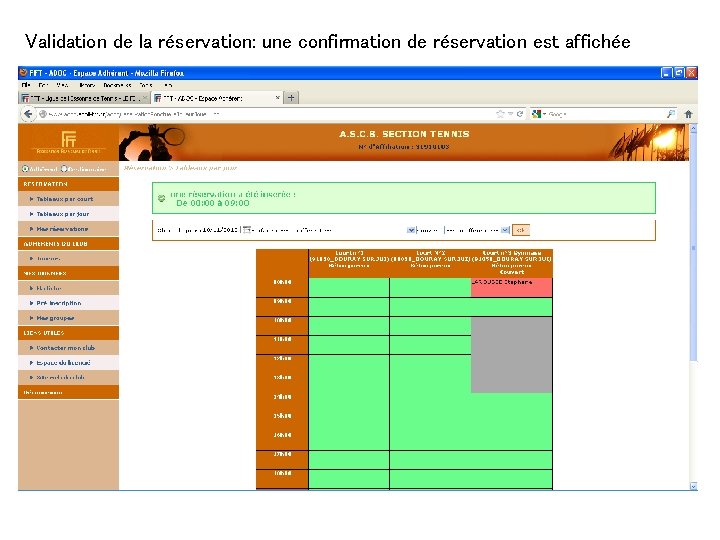Open Espace du licencié
The height and width of the screenshot is (540, 720).
(63, 363)
